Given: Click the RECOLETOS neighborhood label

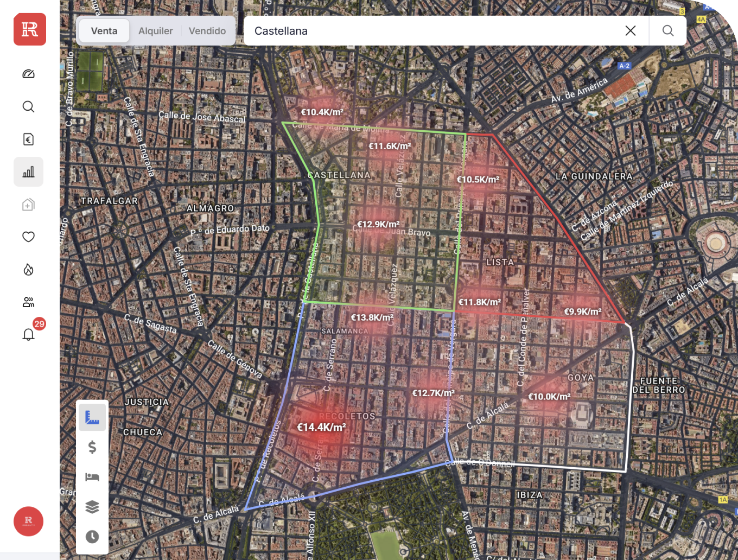Looking at the screenshot, I should [x=347, y=416].
